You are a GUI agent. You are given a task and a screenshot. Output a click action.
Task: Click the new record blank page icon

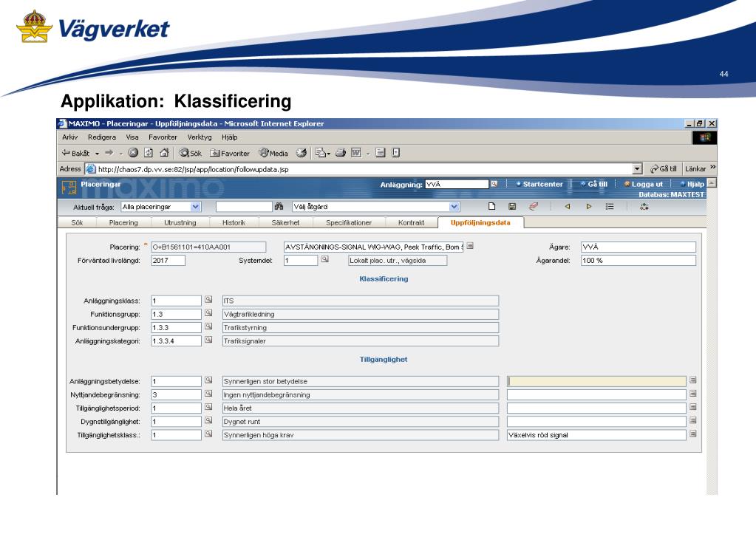491,208
